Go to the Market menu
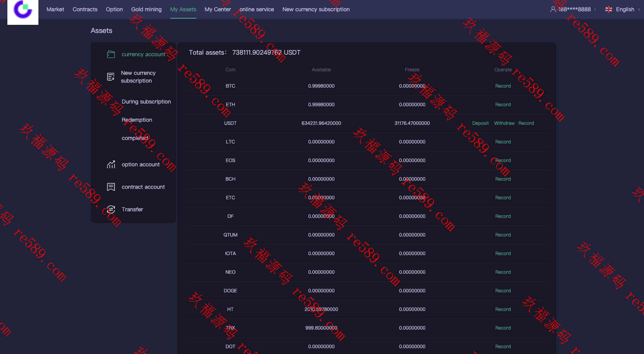This screenshot has width=644, height=354. click(x=55, y=9)
